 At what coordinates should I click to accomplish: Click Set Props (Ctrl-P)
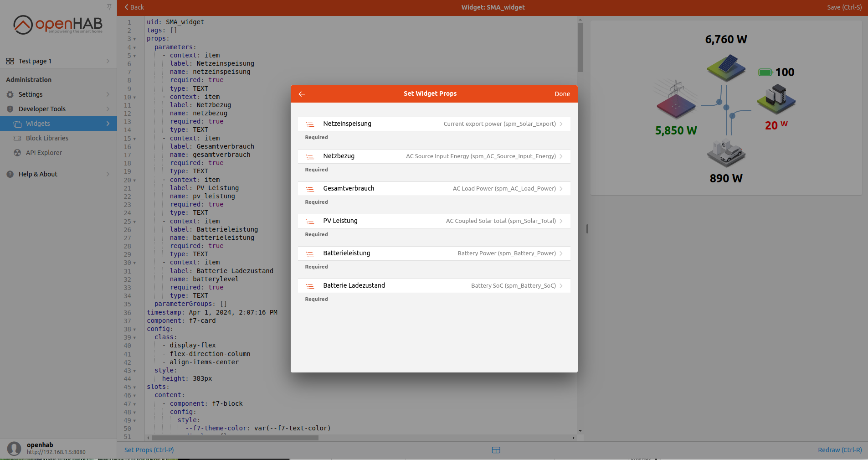coord(149,450)
